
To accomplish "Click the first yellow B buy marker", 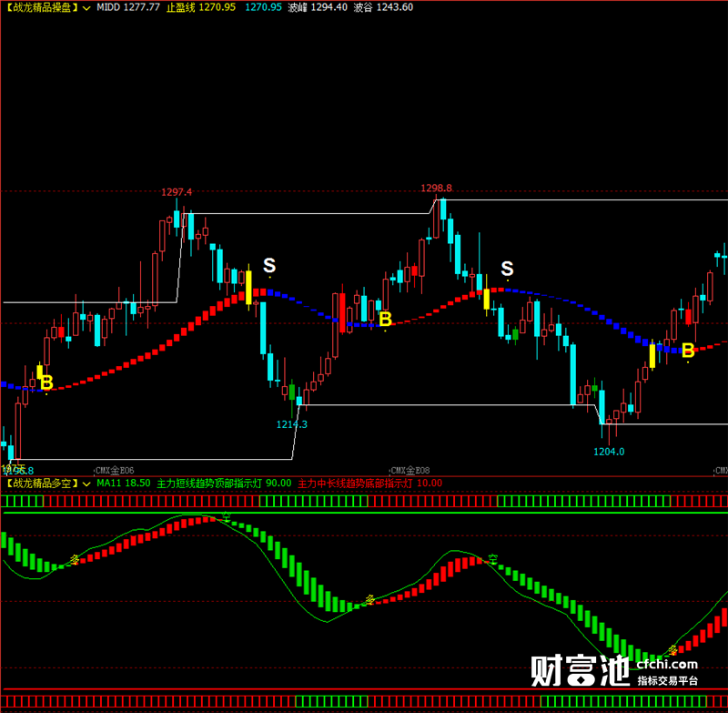I will coord(46,382).
